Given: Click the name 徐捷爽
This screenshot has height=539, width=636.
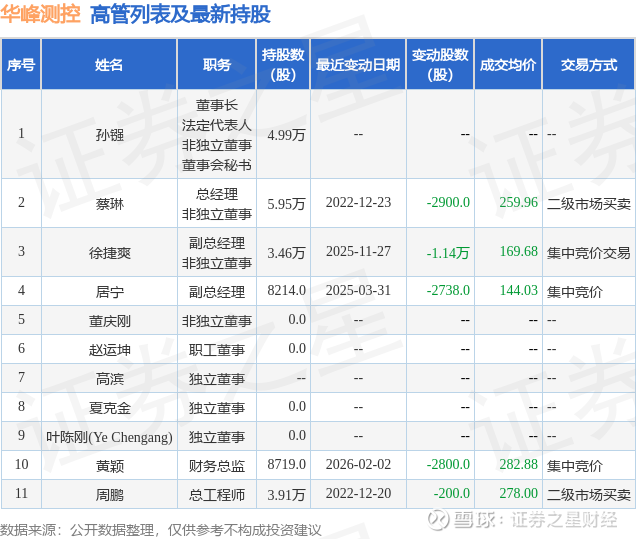Looking at the screenshot, I should 110,253.
